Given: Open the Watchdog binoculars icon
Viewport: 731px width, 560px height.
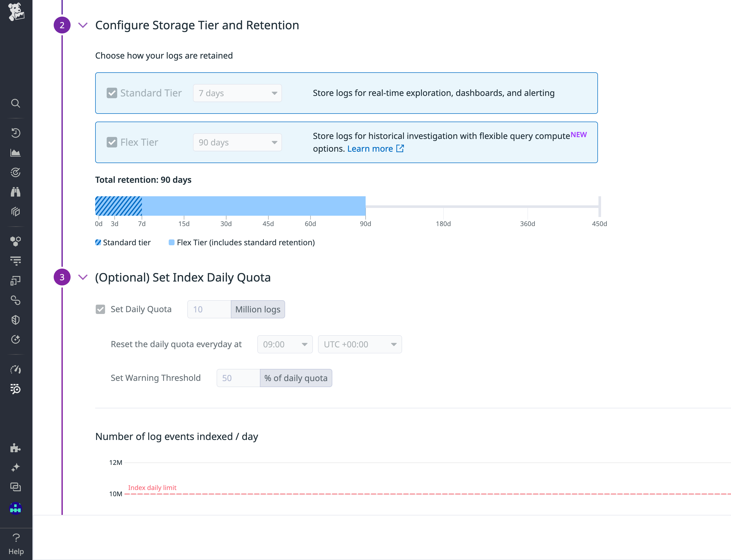Looking at the screenshot, I should (x=16, y=192).
